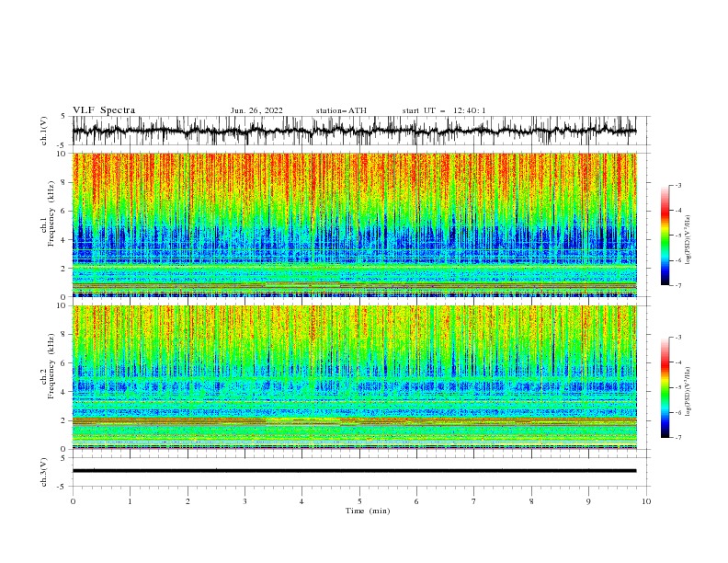728x563 pixels.
Task: Click the ch.1 colorbar log(PSD) label
Action: click(x=688, y=240)
